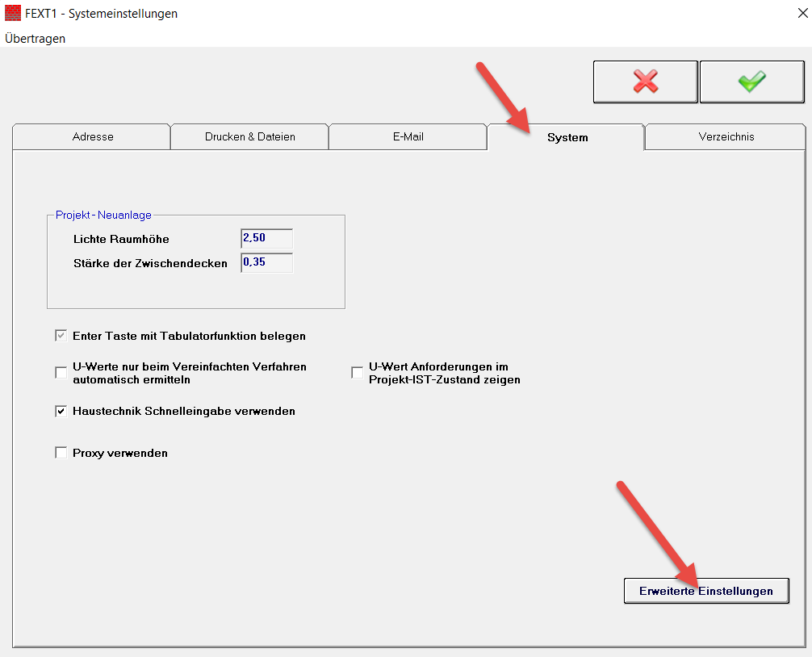Screen dimensions: 812x657
Task: Go to the Verzeichnis tab
Action: pos(726,136)
